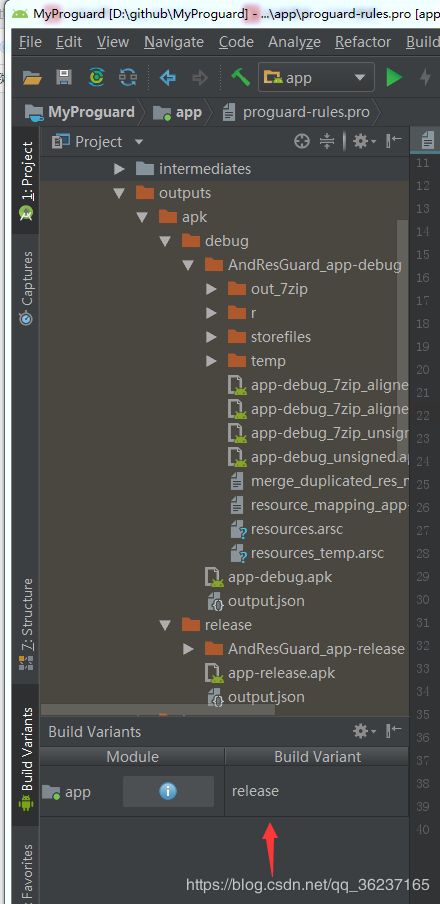Image resolution: width=440 pixels, height=904 pixels.
Task: Click Scroll from Source target icon
Action: pyautogui.click(x=302, y=141)
